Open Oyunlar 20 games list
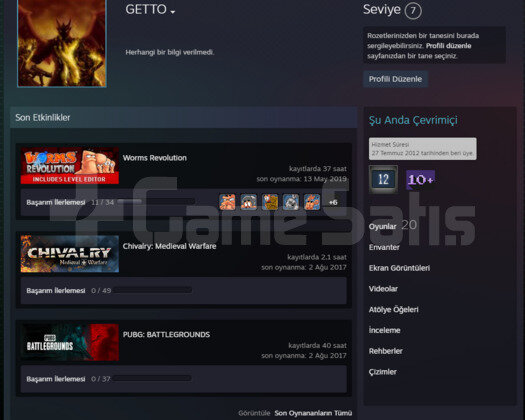525x420 pixels. [393, 226]
